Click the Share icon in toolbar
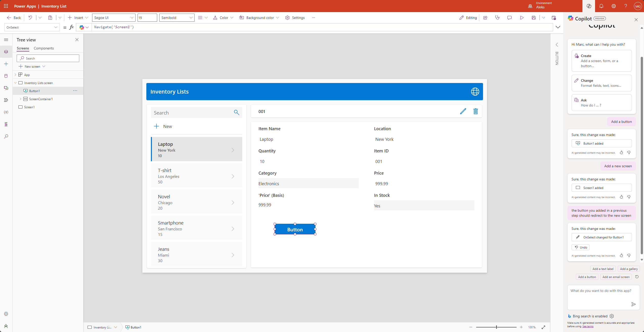Screen dimensions: 644x332 (485, 18)
